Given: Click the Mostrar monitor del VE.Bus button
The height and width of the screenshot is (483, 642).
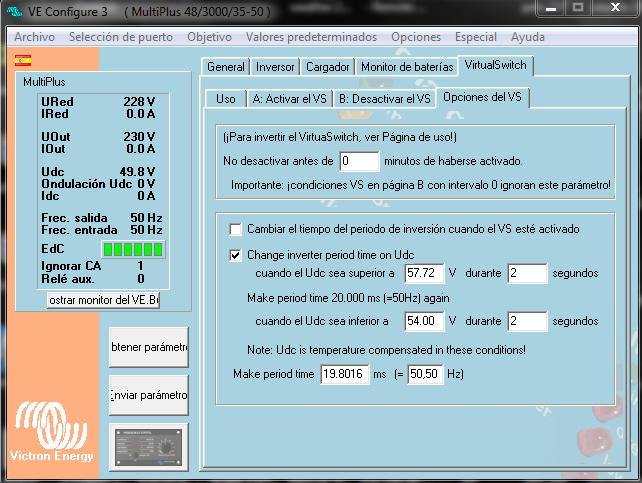Looking at the screenshot, I should tap(103, 300).
